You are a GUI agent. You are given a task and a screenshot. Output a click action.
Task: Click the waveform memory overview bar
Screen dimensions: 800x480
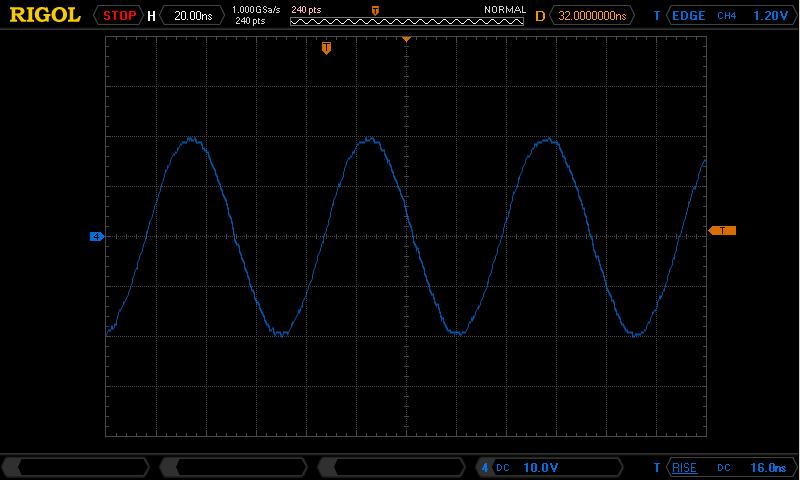407,21
